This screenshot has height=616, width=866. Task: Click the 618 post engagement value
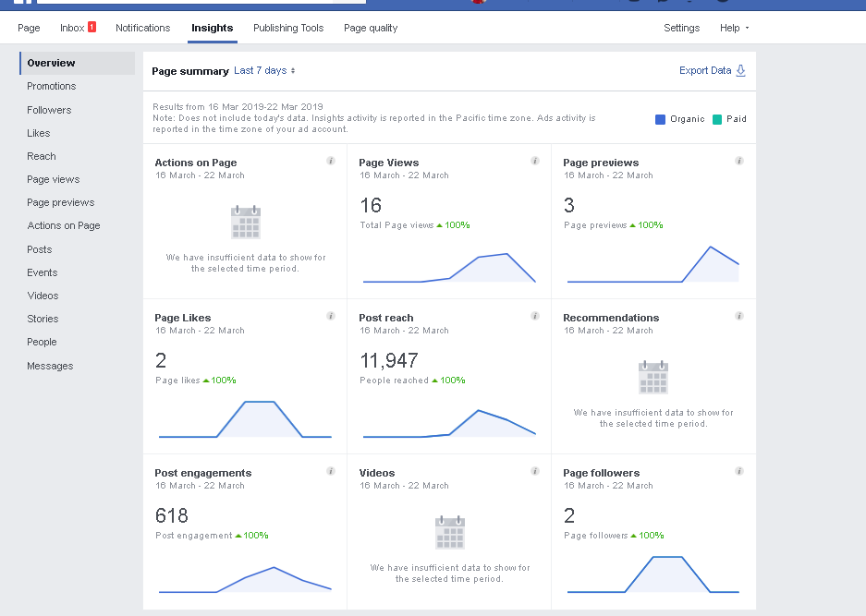172,515
